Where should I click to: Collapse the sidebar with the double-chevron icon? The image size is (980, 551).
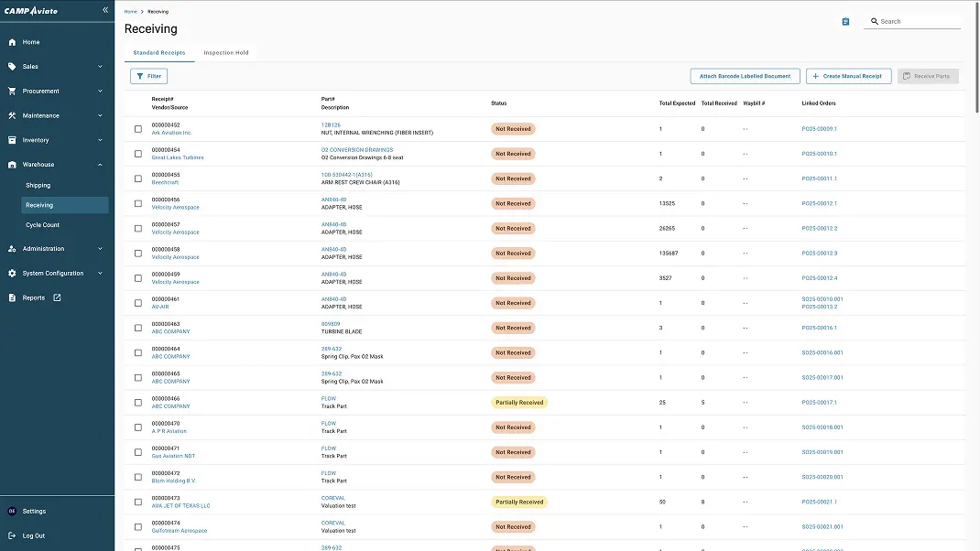coord(105,10)
